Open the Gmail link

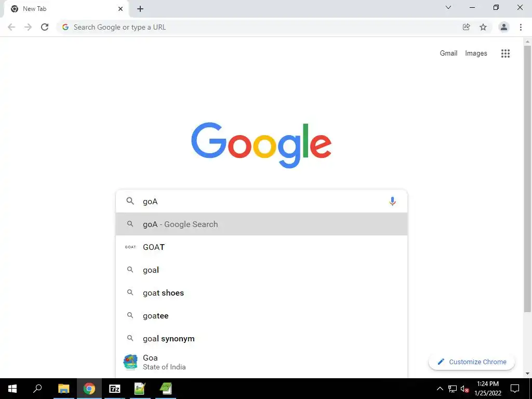click(x=448, y=54)
